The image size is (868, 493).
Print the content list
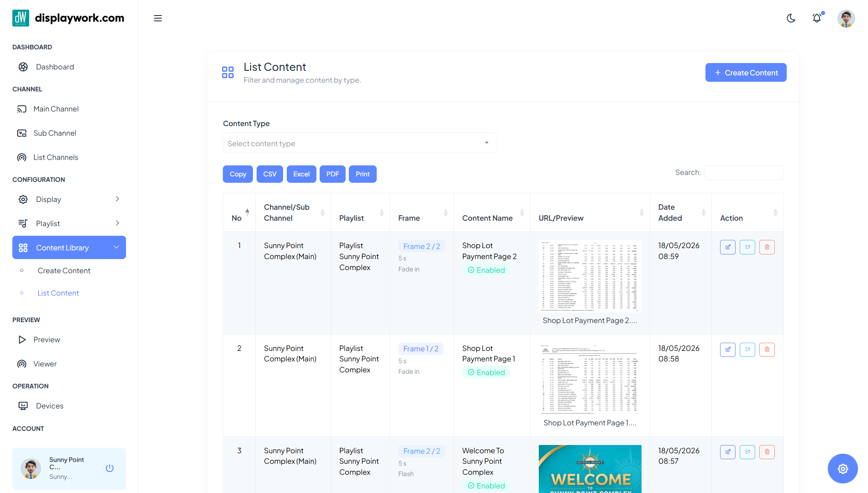(363, 174)
